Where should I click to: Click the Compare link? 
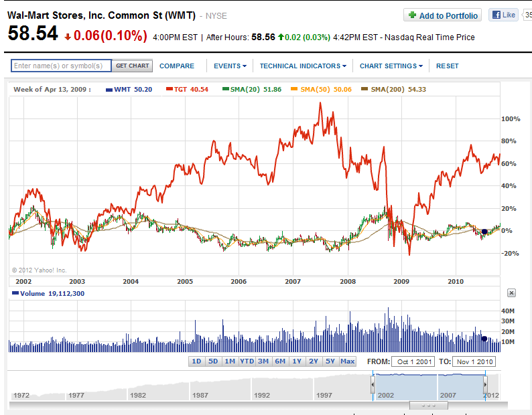click(177, 66)
